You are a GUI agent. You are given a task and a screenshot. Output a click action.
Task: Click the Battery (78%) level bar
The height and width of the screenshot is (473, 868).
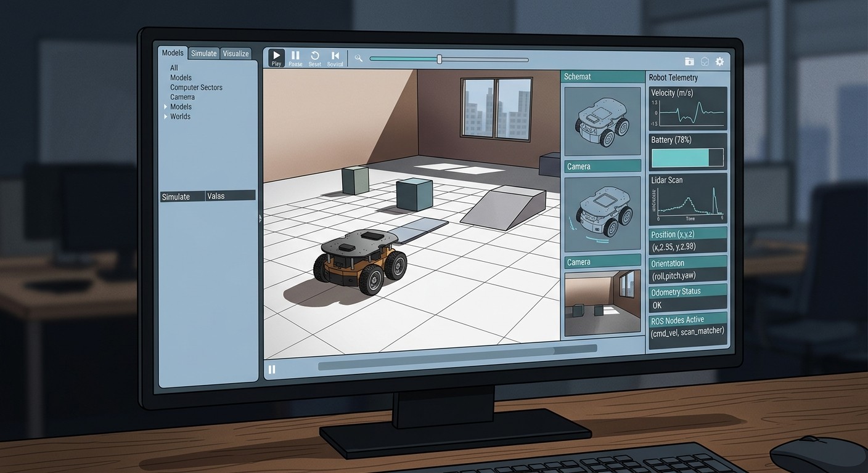pyautogui.click(x=687, y=158)
